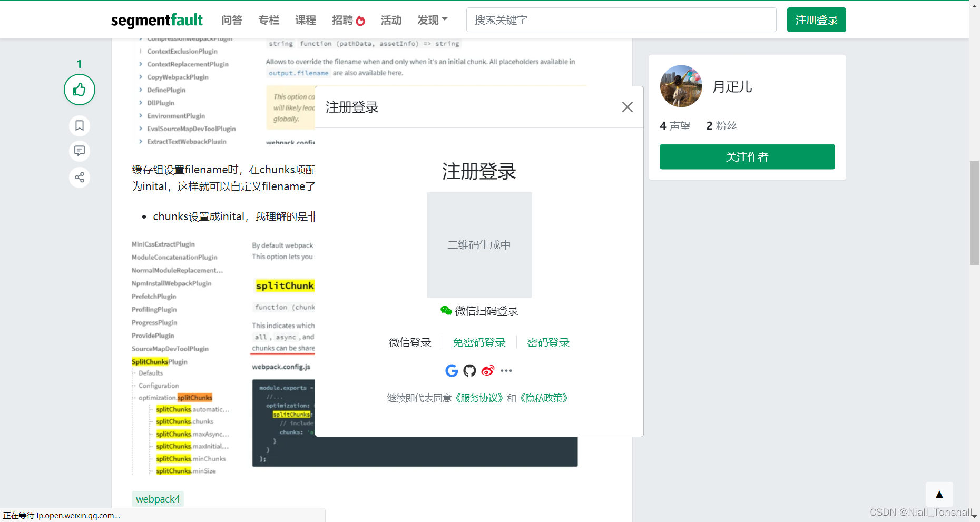Select the 微信登录 tab
Screen dimensions: 980x522
(410, 342)
